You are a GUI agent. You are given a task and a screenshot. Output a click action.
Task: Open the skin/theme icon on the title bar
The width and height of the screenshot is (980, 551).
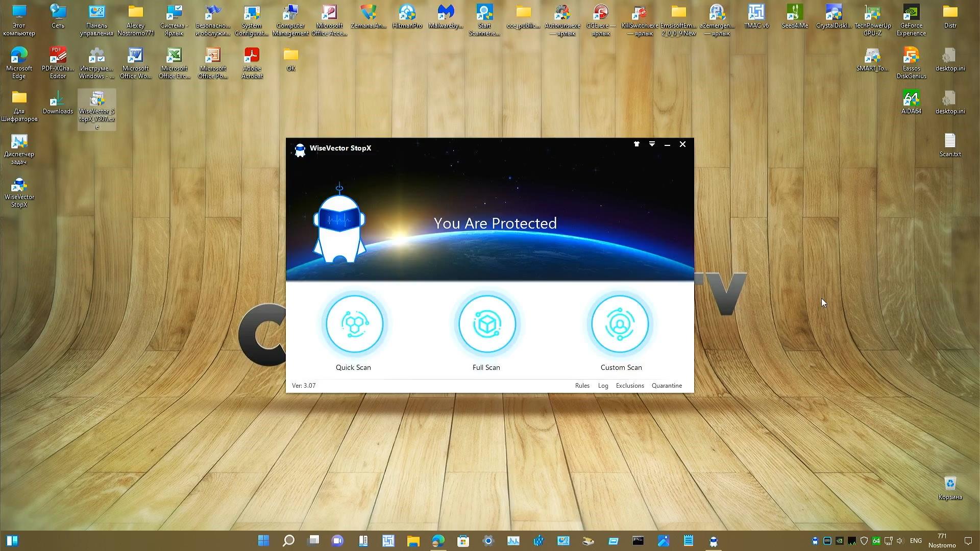(636, 144)
